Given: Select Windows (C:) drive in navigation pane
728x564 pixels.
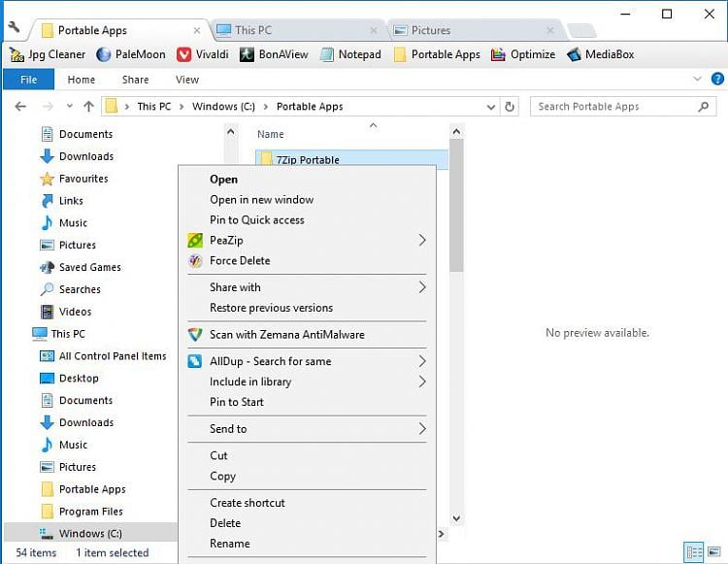Looking at the screenshot, I should click(81, 534).
